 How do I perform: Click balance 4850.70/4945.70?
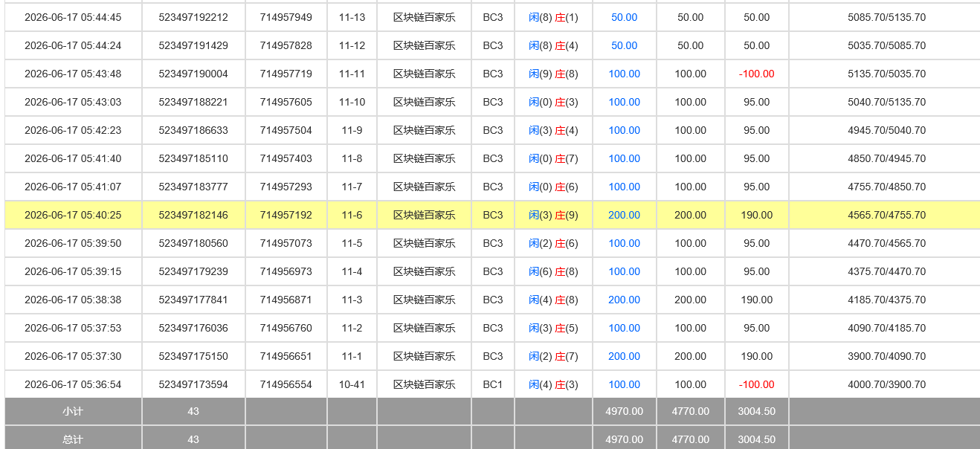point(887,158)
